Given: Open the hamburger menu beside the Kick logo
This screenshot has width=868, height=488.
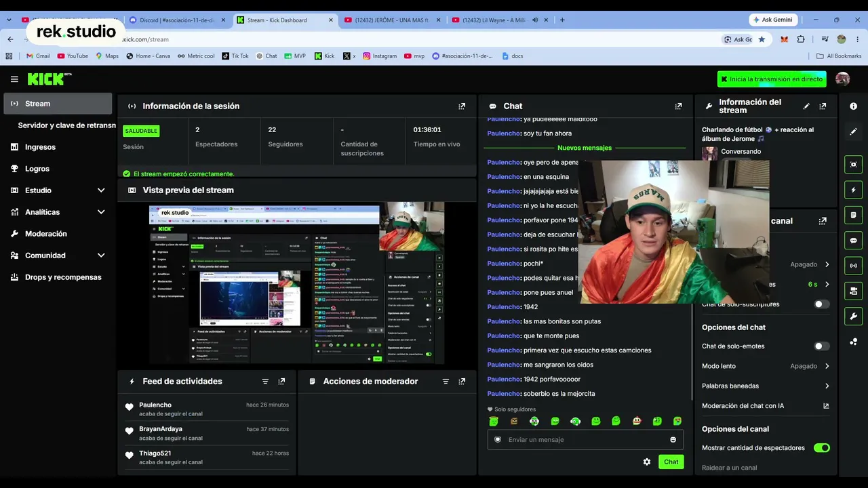Looking at the screenshot, I should click(x=14, y=79).
